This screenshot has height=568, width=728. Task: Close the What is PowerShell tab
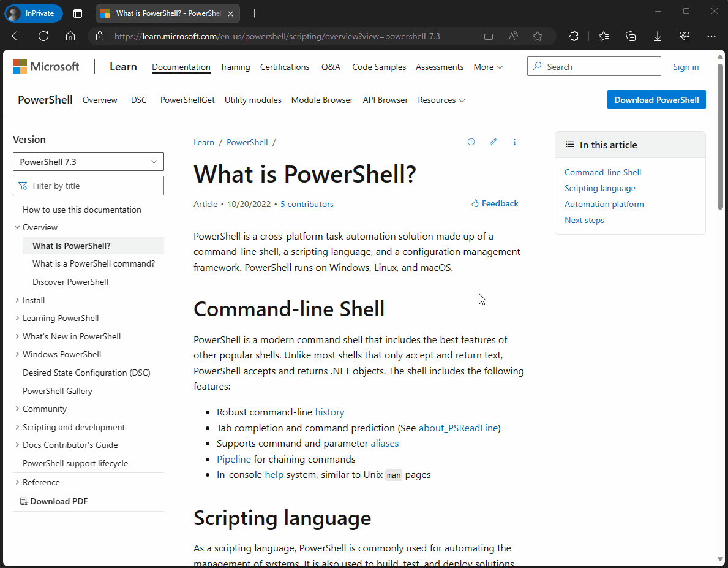[230, 13]
